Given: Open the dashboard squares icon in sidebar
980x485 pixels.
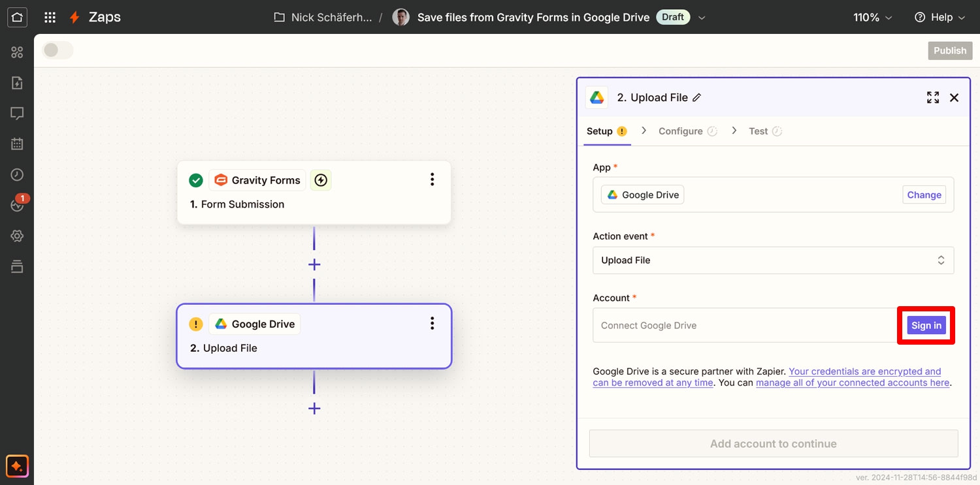Looking at the screenshot, I should (x=17, y=52).
